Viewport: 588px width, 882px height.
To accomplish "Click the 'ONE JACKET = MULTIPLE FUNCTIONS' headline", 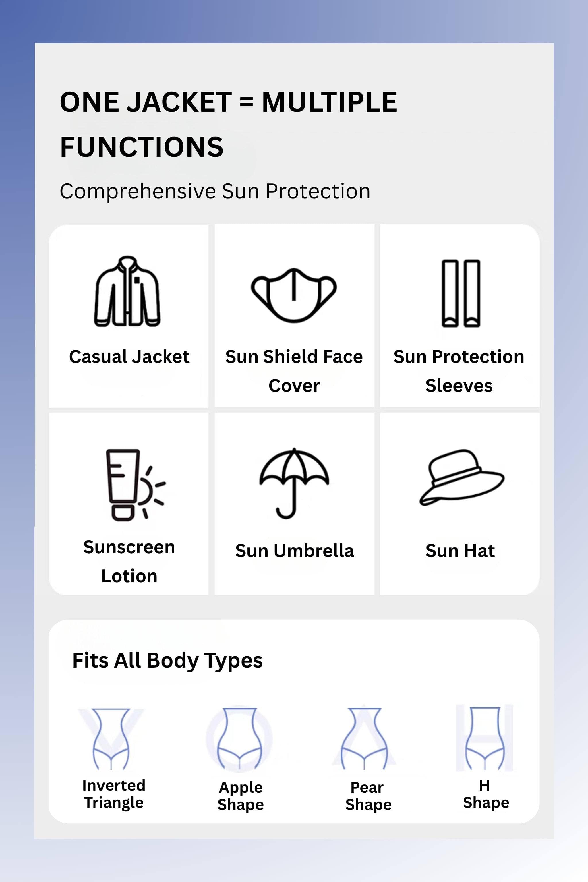I will [228, 124].
